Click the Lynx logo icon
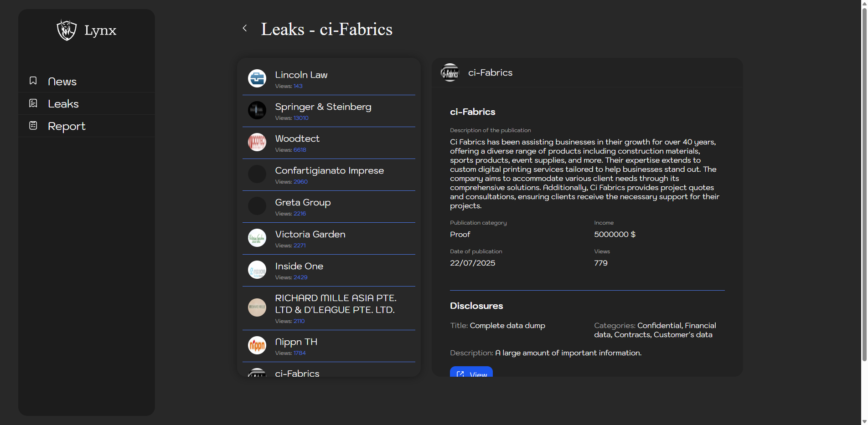 67,30
